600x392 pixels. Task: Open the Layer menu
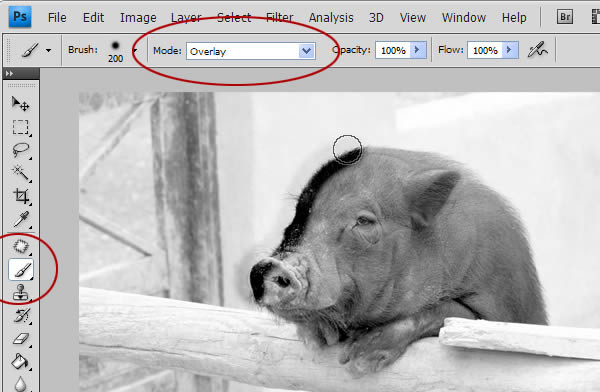point(186,18)
